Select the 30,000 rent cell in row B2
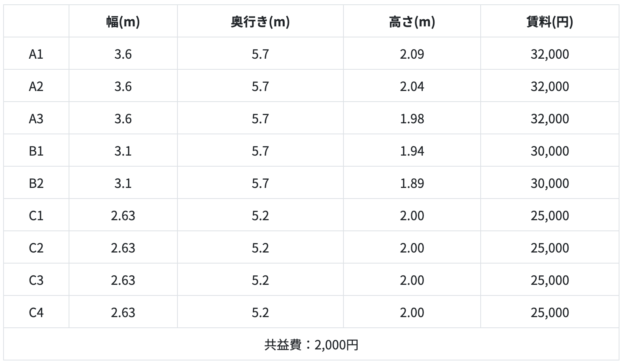The image size is (623, 364). (550, 183)
